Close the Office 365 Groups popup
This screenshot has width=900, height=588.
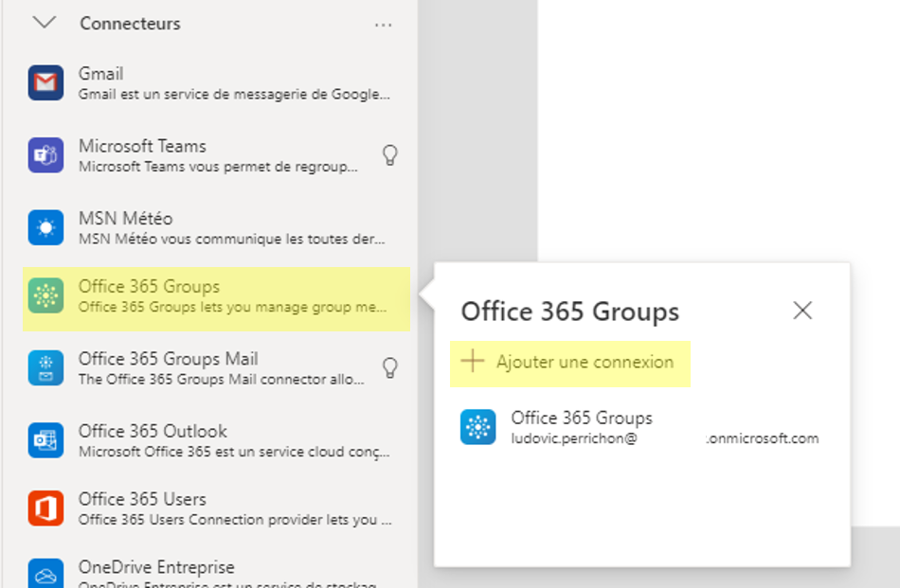tap(802, 311)
